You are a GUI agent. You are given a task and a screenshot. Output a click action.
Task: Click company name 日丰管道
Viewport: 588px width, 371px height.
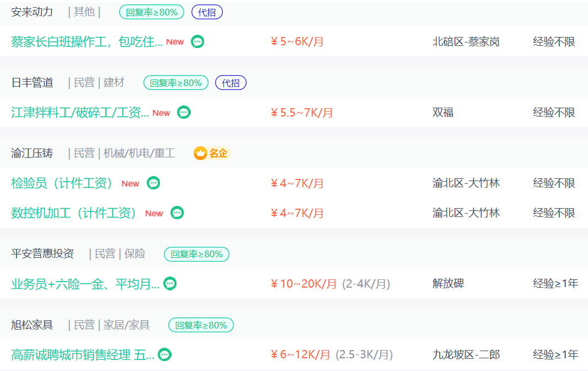pyautogui.click(x=32, y=83)
